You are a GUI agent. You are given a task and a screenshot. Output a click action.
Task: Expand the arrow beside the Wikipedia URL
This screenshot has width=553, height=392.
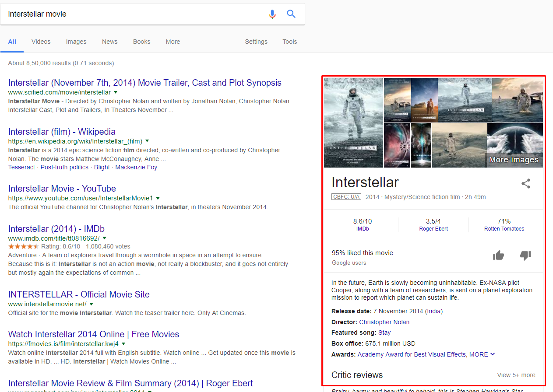point(147,141)
